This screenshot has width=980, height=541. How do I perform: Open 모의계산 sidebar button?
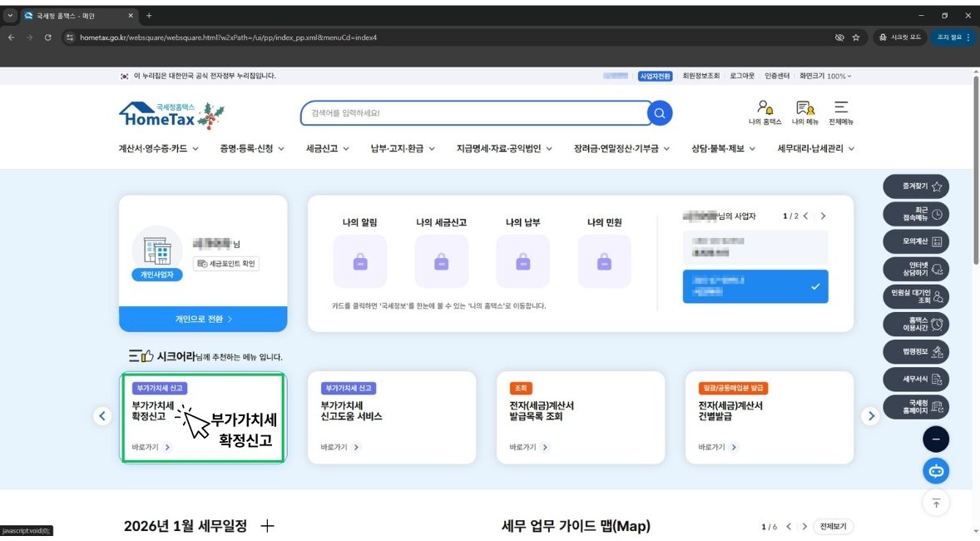pos(916,241)
